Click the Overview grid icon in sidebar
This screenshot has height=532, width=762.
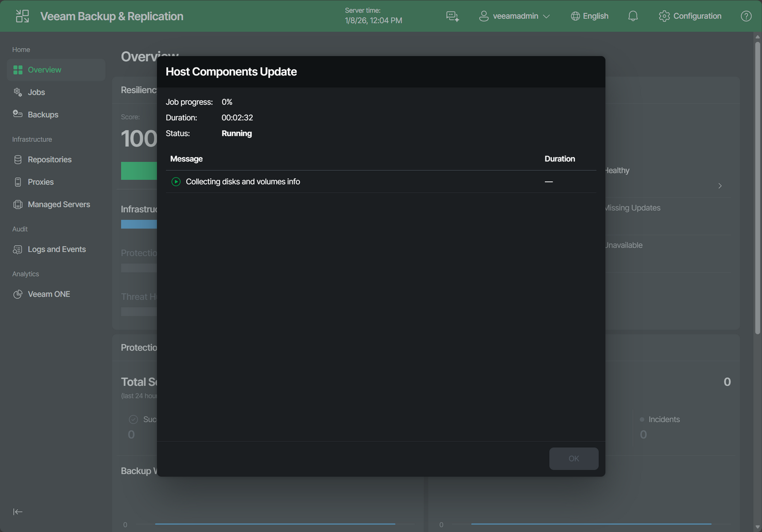[18, 70]
